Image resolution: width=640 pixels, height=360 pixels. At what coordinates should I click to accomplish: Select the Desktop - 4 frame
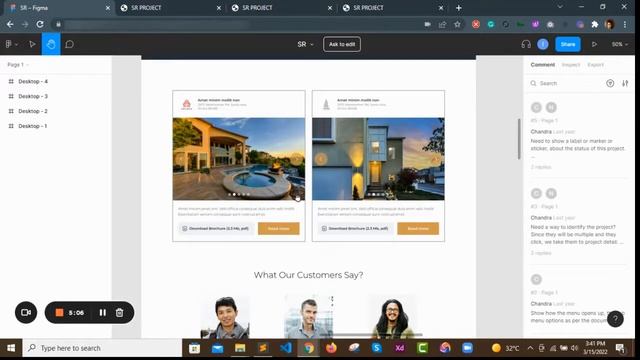tap(33, 82)
